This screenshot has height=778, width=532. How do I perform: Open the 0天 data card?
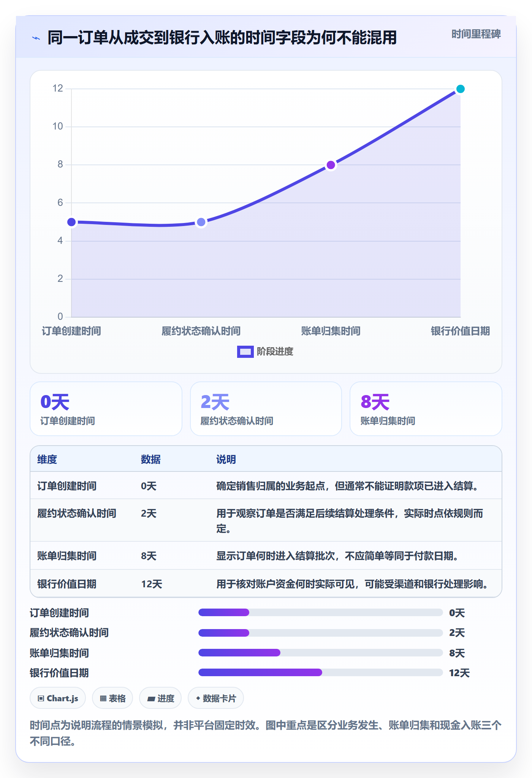point(106,409)
